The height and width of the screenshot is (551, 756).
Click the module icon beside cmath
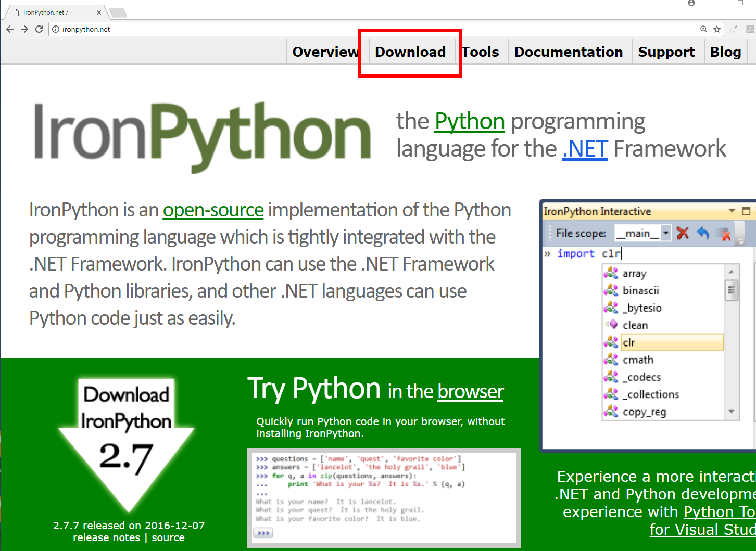pyautogui.click(x=611, y=359)
